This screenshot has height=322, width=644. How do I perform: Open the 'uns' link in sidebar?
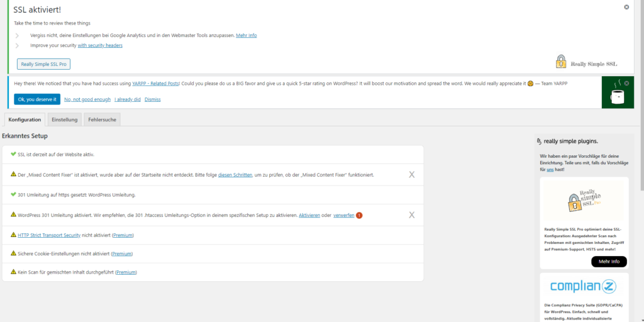[x=550, y=169]
